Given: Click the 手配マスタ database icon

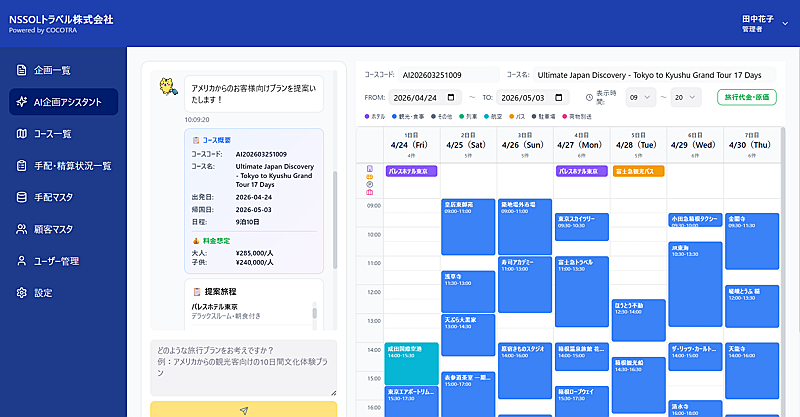Looking at the screenshot, I should (22, 197).
